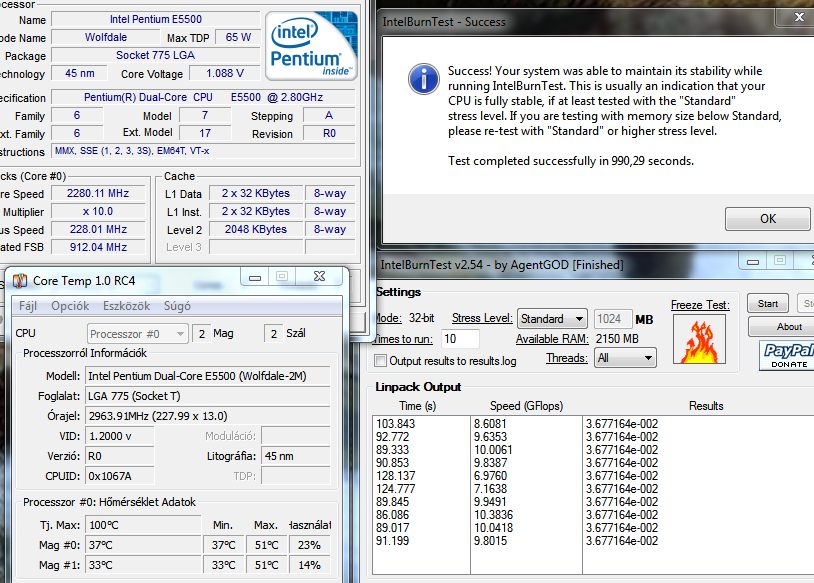The height and width of the screenshot is (583, 814).
Task: Click the 2280.11 MHz core speed value
Action: tap(98, 193)
